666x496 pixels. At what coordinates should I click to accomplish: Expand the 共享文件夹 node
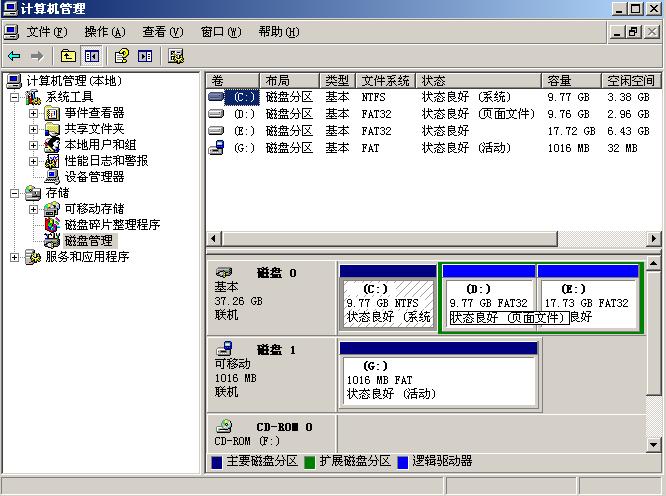[34, 129]
